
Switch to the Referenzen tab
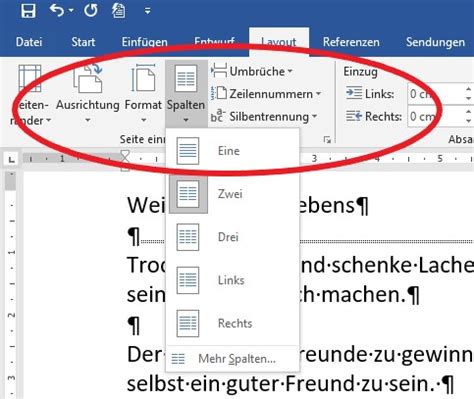pyautogui.click(x=351, y=42)
